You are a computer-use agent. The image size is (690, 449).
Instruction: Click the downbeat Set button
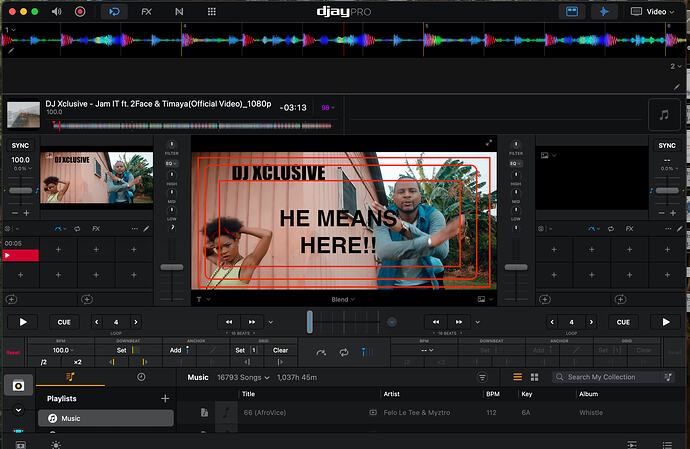pos(121,350)
